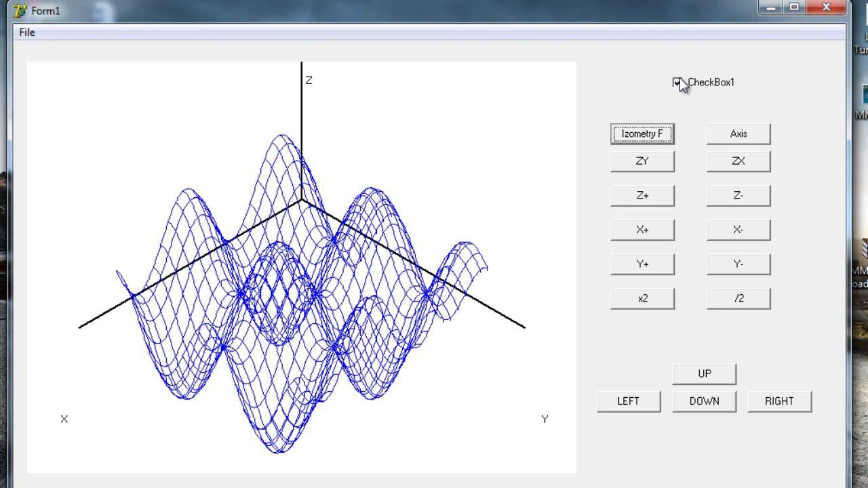This screenshot has height=488, width=868.
Task: Click the Y+ rotation button
Action: tap(642, 264)
